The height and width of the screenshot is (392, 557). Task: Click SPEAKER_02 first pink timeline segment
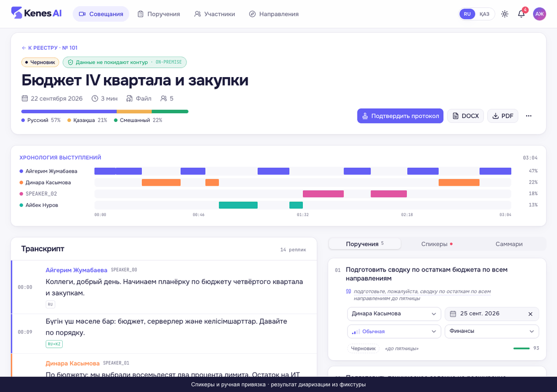(323, 194)
